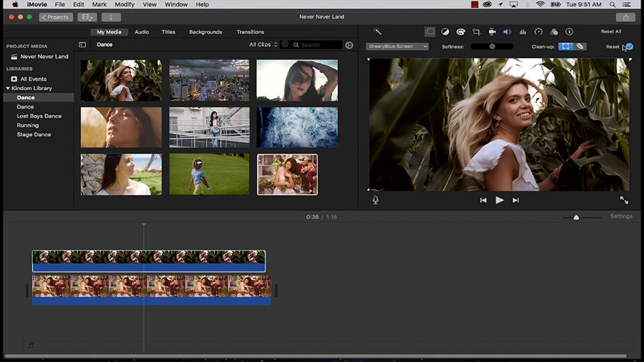Go back to Projects
644x362 pixels.
click(56, 17)
